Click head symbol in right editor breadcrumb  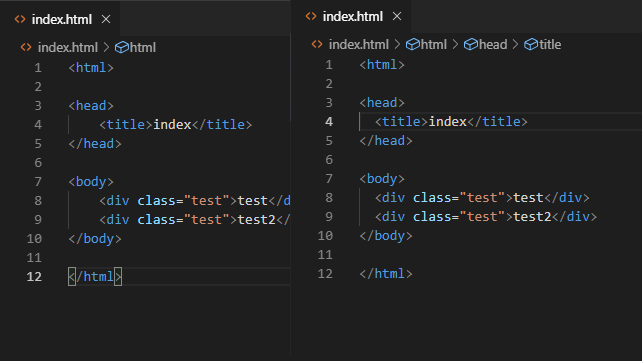click(x=493, y=45)
